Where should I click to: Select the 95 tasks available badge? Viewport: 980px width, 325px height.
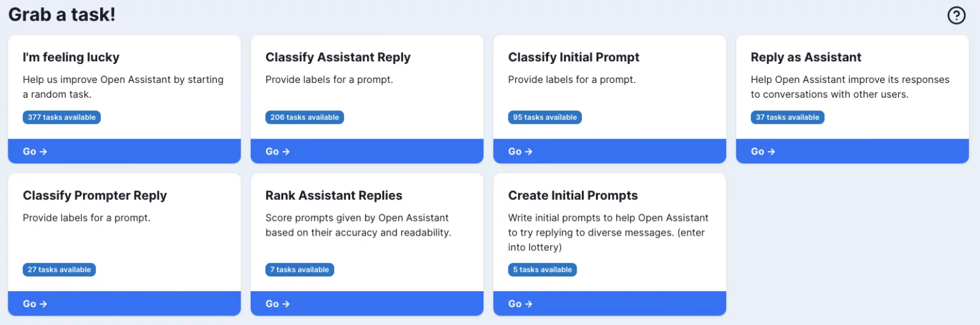click(545, 117)
